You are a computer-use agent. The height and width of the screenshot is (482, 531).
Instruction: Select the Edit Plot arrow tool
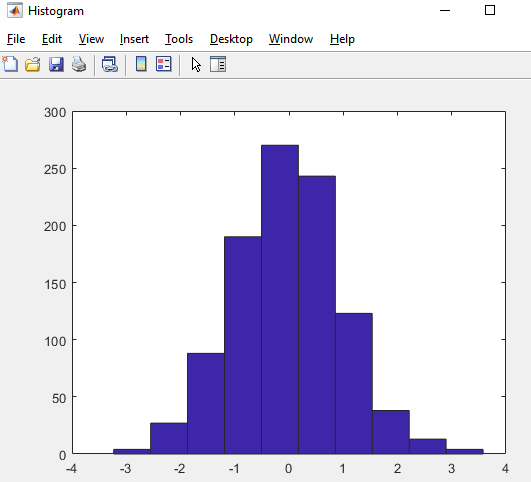(x=196, y=64)
